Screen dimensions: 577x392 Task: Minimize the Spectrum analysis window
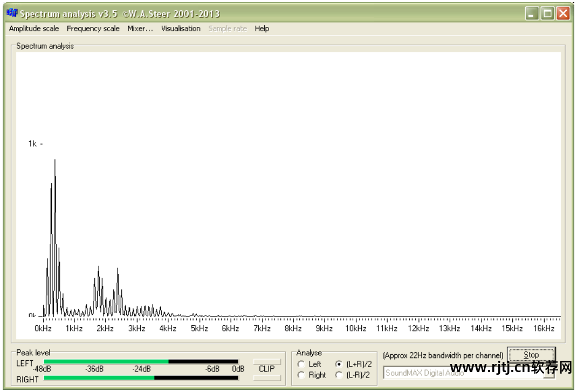coord(532,13)
